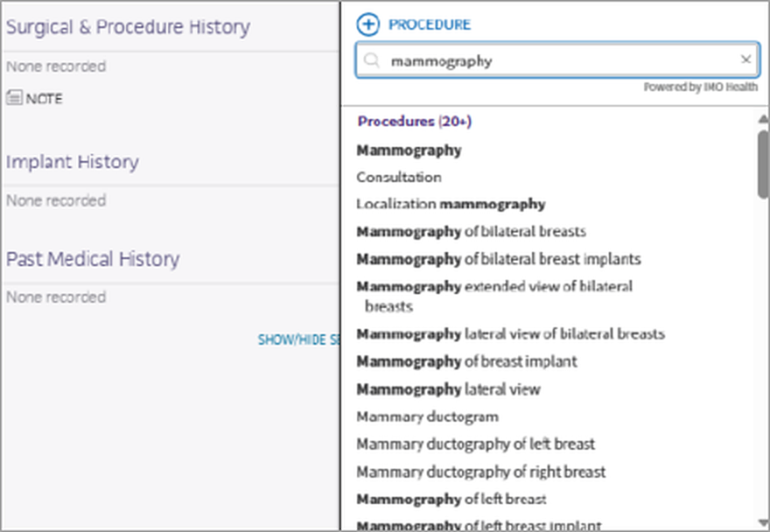
Task: Click the SHOW/HIDE link
Action: pos(298,339)
